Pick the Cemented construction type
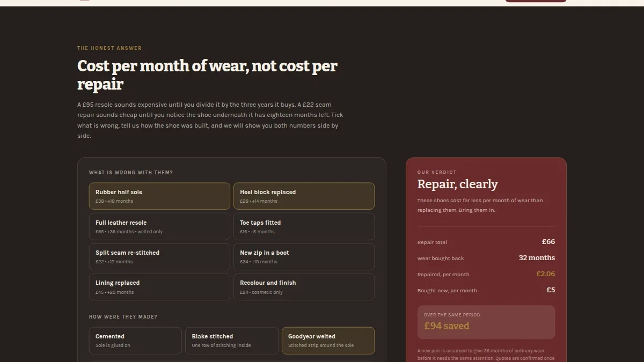The width and height of the screenshot is (644, 362). point(135,341)
